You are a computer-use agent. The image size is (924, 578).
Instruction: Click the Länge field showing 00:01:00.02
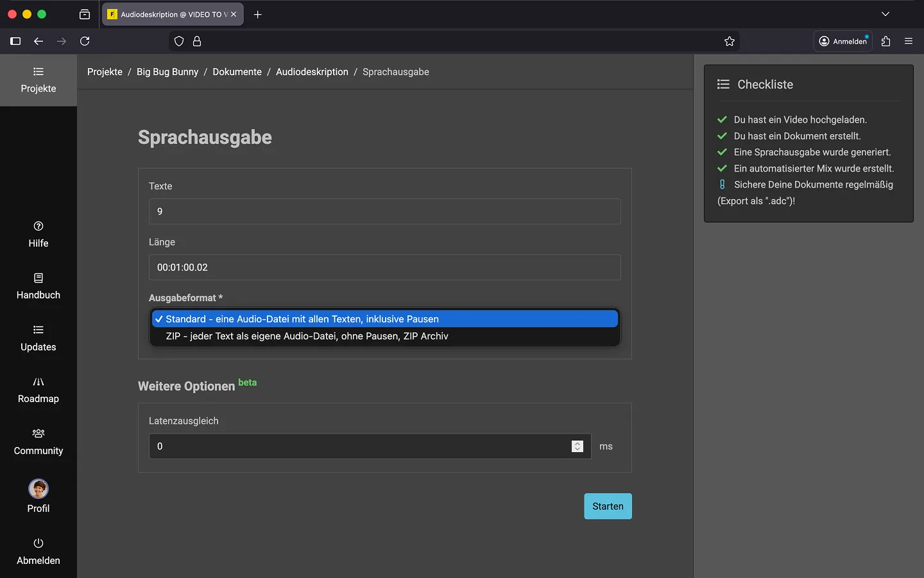(x=384, y=267)
